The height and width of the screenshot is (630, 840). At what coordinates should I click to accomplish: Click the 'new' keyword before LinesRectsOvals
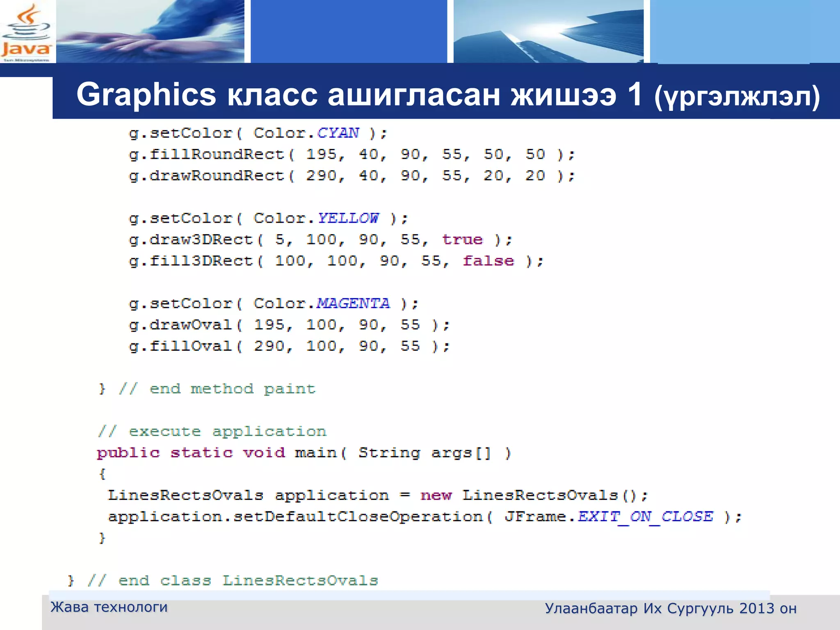(436, 495)
